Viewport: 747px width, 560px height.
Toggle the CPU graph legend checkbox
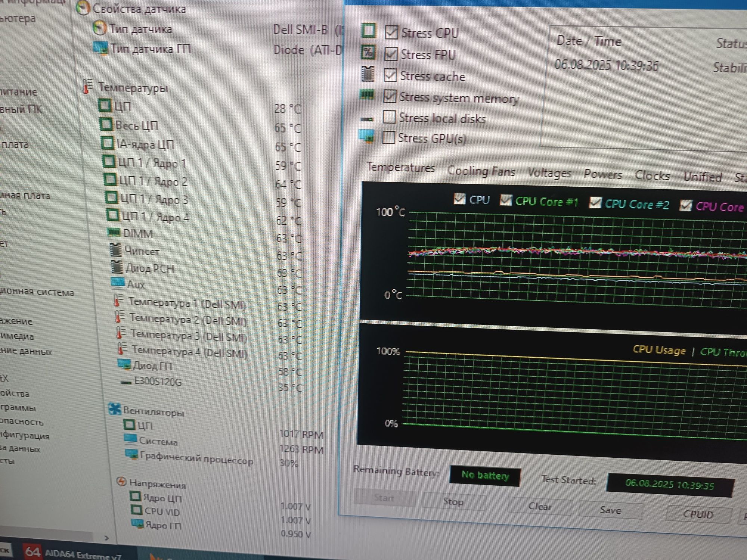click(460, 199)
